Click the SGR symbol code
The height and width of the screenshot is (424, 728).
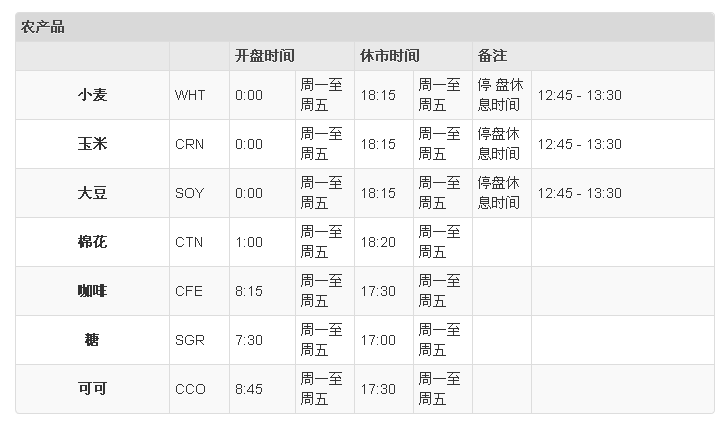(189, 340)
